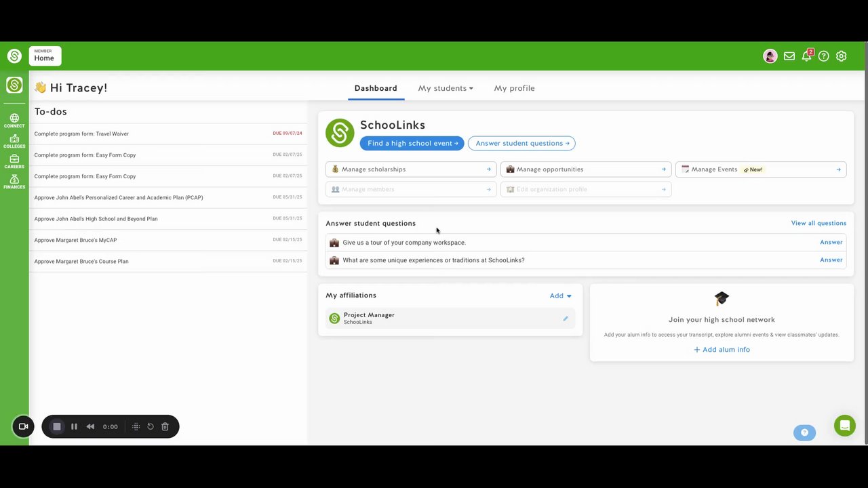Open the green chat widget
The width and height of the screenshot is (868, 488).
[x=845, y=426]
